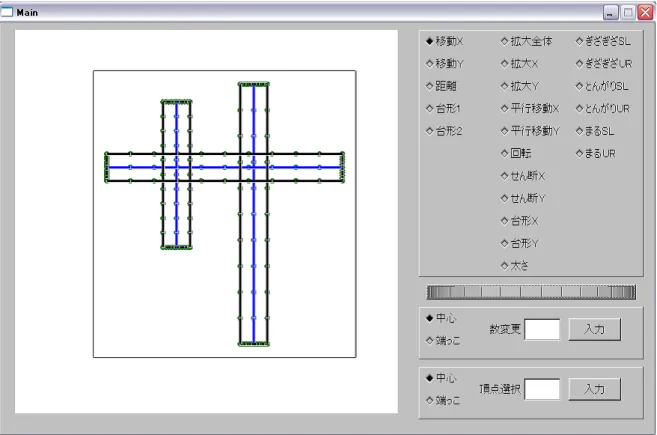Pick the 回転 rotation option
This screenshot has width=657, height=435.
[x=516, y=153]
